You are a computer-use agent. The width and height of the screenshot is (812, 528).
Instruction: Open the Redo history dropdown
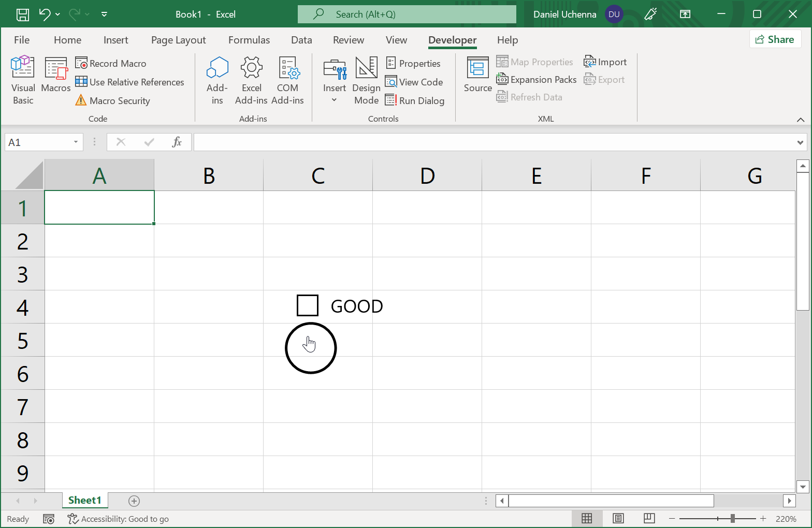pos(87,14)
